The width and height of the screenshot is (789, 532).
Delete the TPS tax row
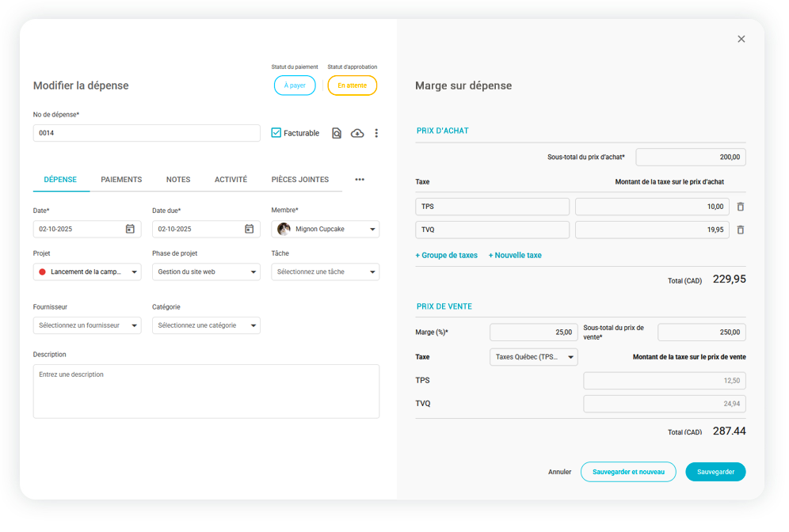[x=741, y=207]
